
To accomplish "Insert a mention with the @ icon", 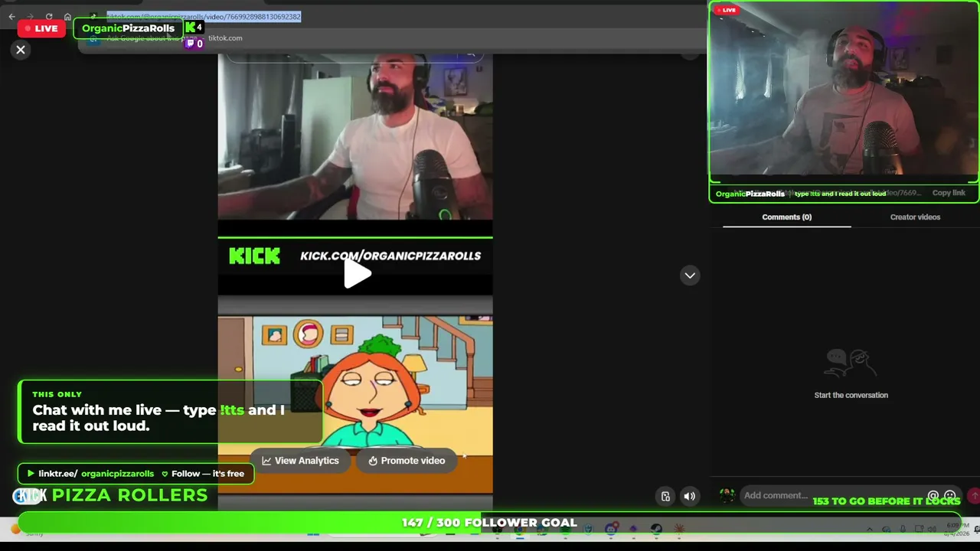I will [933, 496].
